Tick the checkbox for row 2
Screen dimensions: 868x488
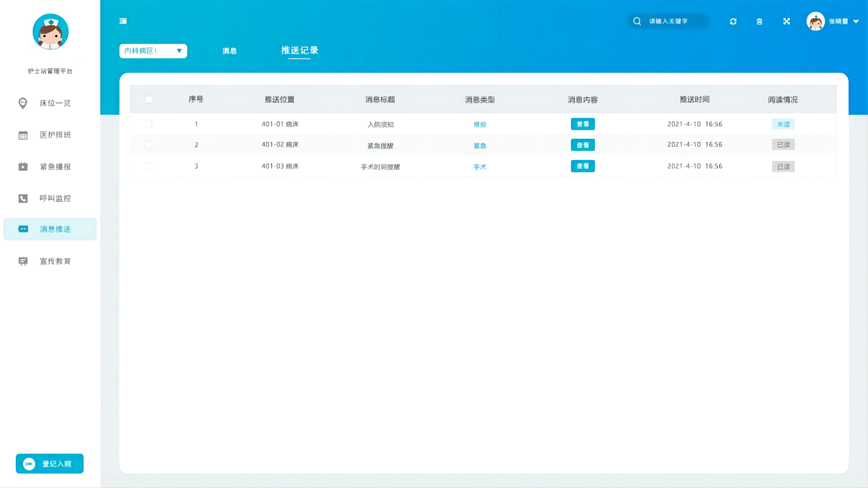coord(149,144)
